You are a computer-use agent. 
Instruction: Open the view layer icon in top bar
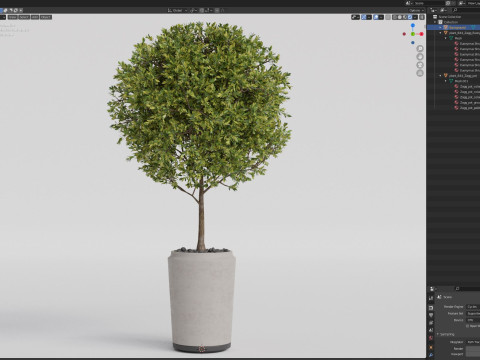(462, 3)
